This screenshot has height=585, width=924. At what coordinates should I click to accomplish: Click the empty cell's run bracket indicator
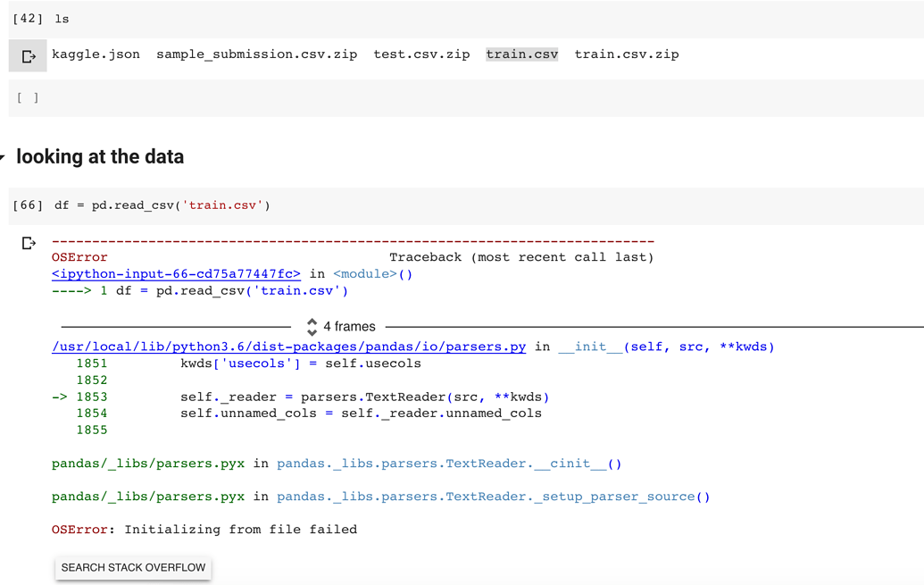[x=27, y=98]
